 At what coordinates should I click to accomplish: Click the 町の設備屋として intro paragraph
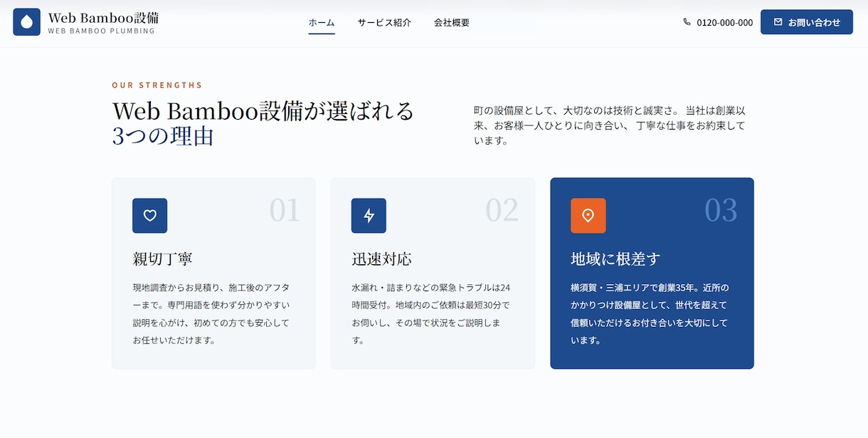point(610,125)
